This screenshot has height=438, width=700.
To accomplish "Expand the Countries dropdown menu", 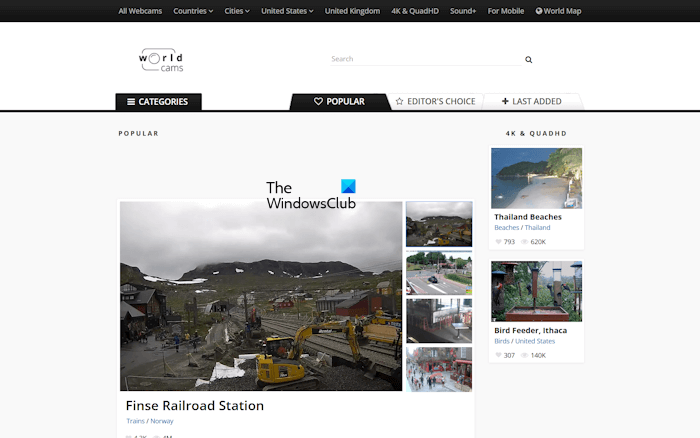I will coord(193,11).
